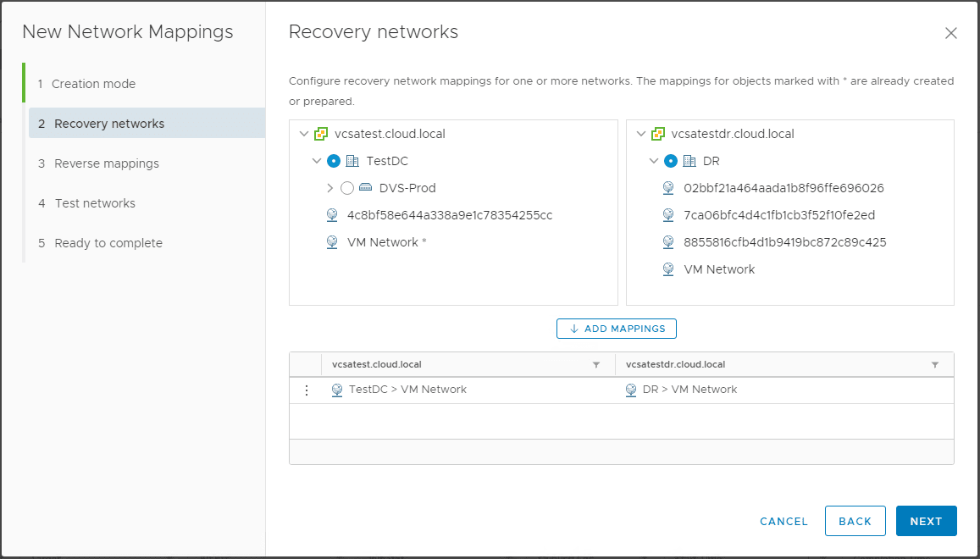
Task: Click the TestDC datacenter icon
Action: 352,161
